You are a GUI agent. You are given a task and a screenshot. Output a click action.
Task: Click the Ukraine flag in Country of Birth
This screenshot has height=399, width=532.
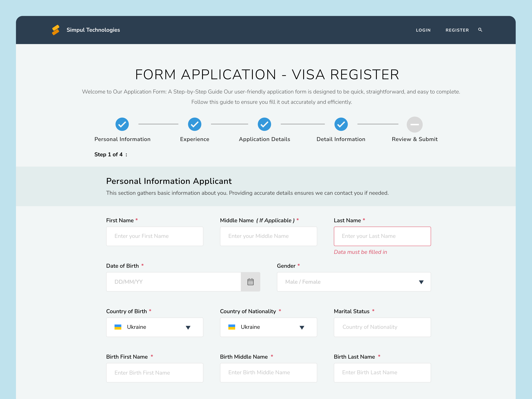click(118, 327)
